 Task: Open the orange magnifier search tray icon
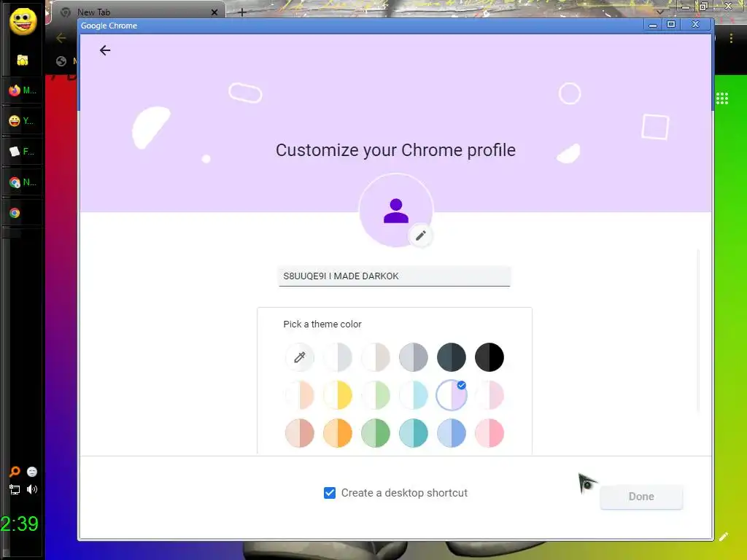pos(15,472)
